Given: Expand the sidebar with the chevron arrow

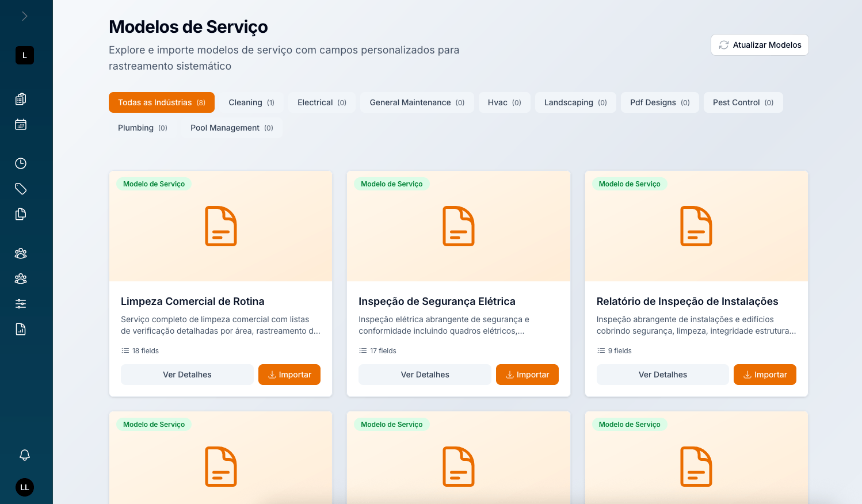Looking at the screenshot, I should [x=24, y=16].
